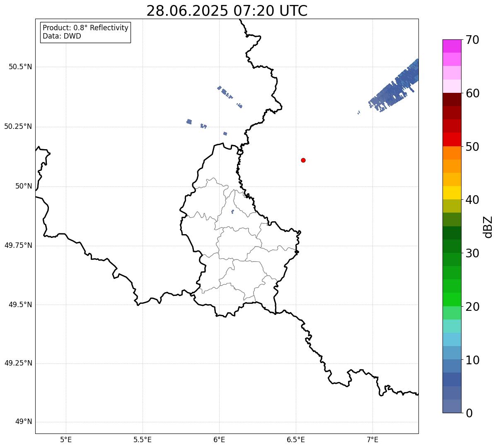
Task: Click the yellow colorbar swatch
Action: (x=452, y=193)
